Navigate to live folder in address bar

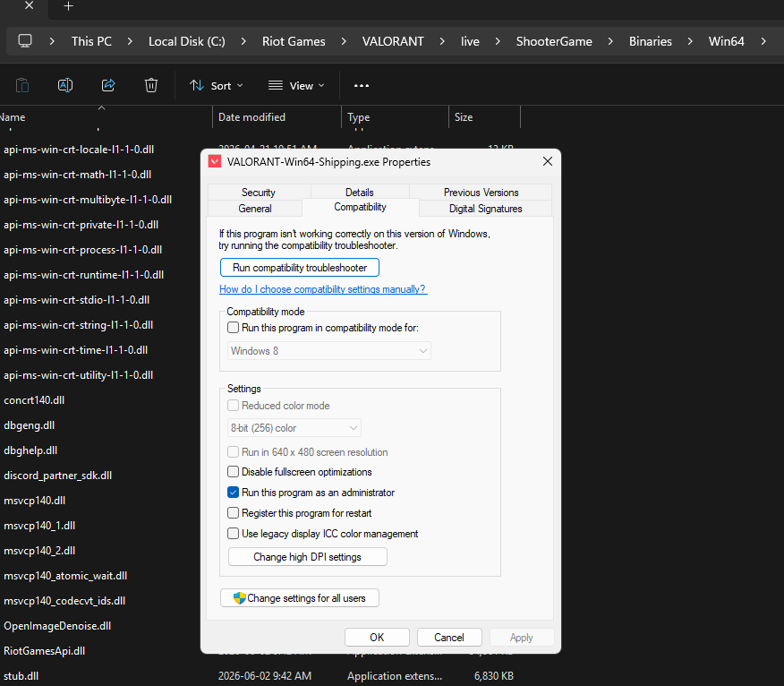pos(470,41)
